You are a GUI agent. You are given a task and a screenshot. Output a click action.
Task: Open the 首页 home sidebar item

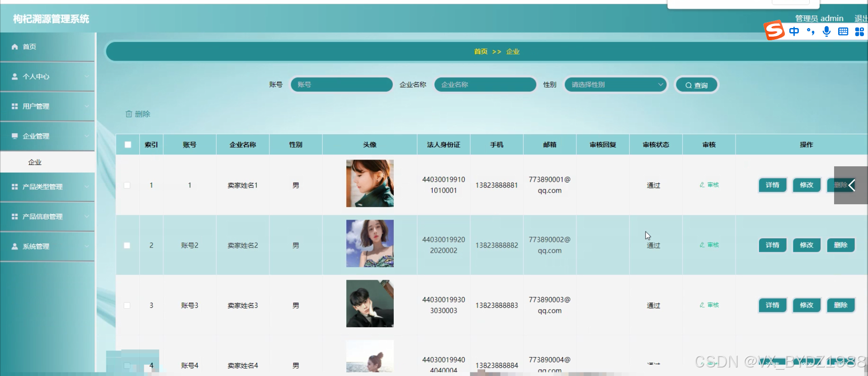coord(47,47)
